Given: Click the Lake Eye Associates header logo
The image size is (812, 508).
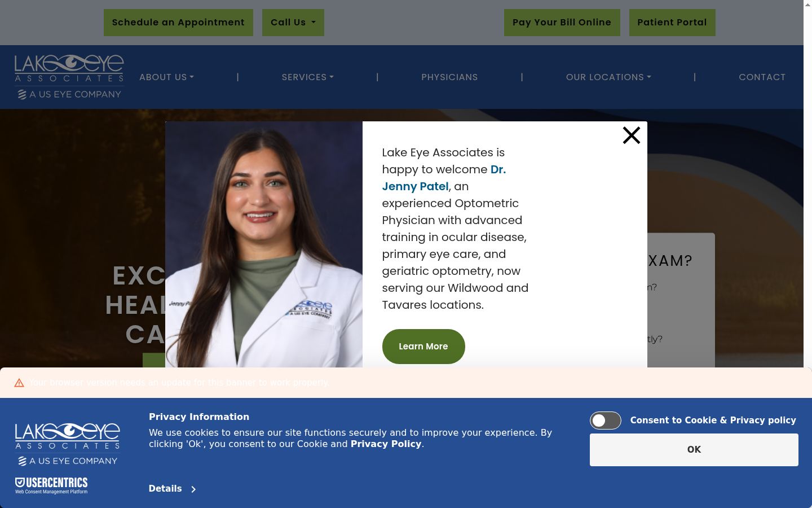Looking at the screenshot, I should tap(69, 77).
